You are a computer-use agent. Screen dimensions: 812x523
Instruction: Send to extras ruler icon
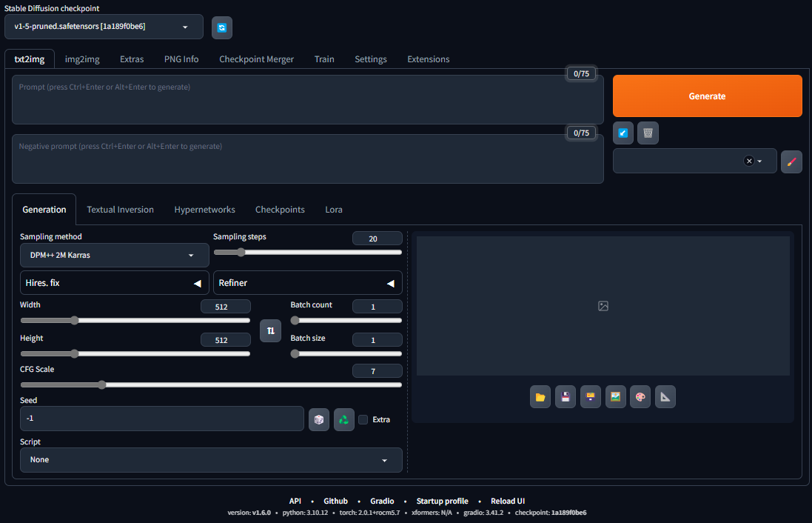[665, 397]
